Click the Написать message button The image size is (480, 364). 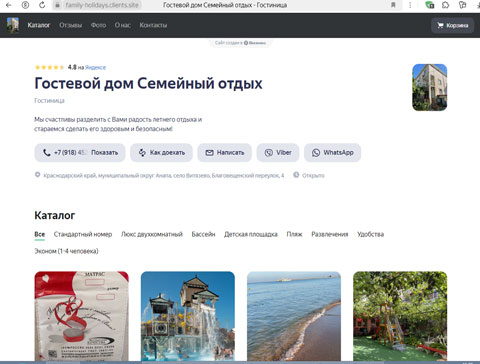224,153
